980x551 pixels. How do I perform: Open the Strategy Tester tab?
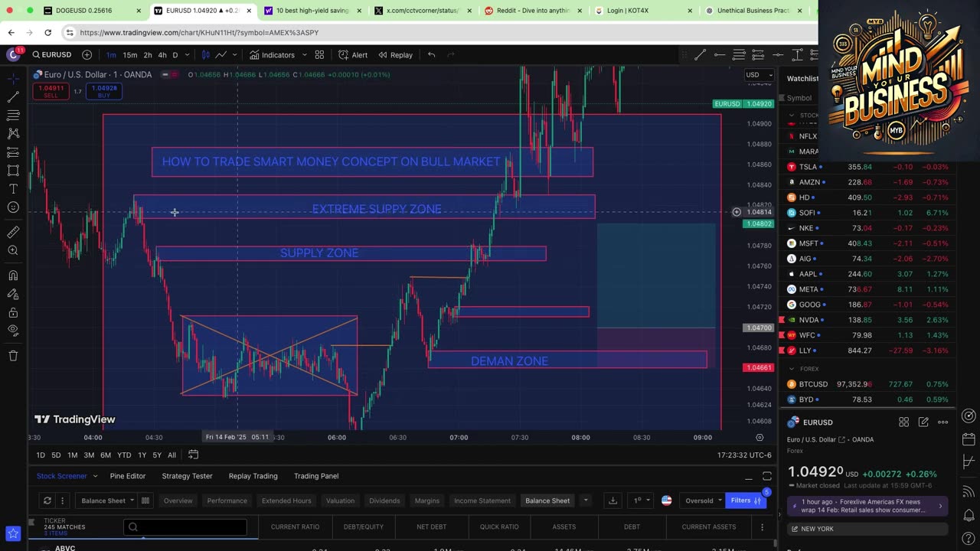(x=187, y=476)
